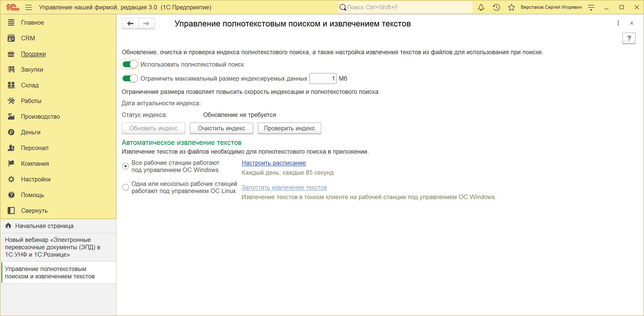The height and width of the screenshot is (316, 644).
Task: Open the three-dot more menu of form
Action: [618, 23]
